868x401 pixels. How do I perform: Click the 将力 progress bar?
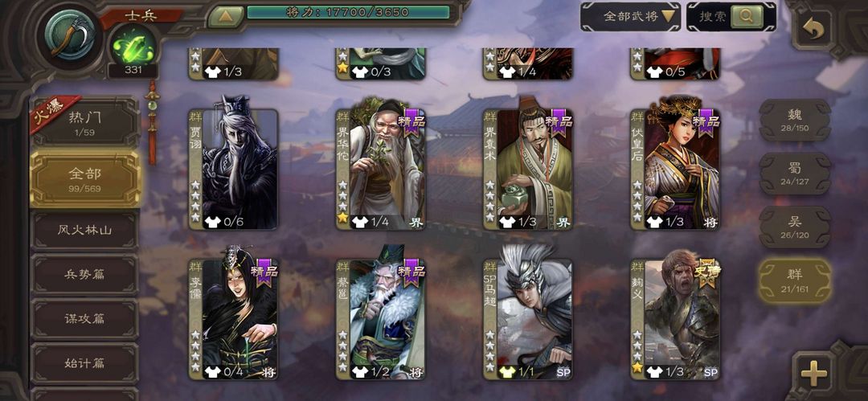click(348, 12)
